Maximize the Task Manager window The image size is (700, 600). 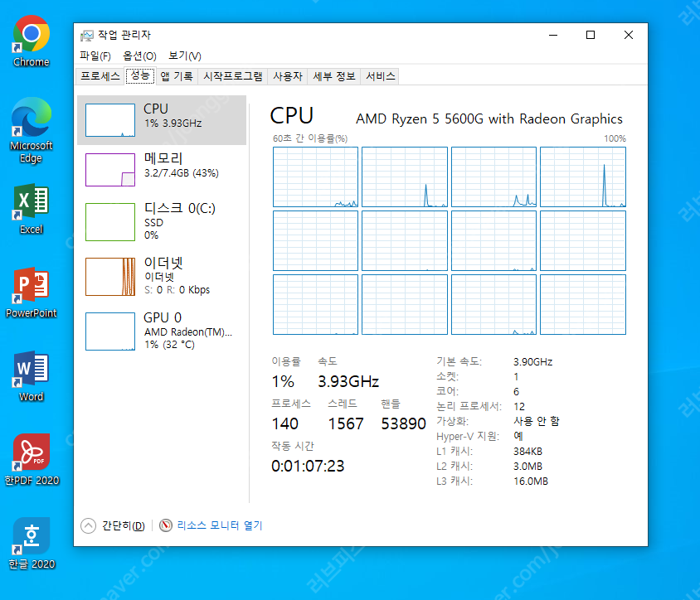click(x=591, y=35)
